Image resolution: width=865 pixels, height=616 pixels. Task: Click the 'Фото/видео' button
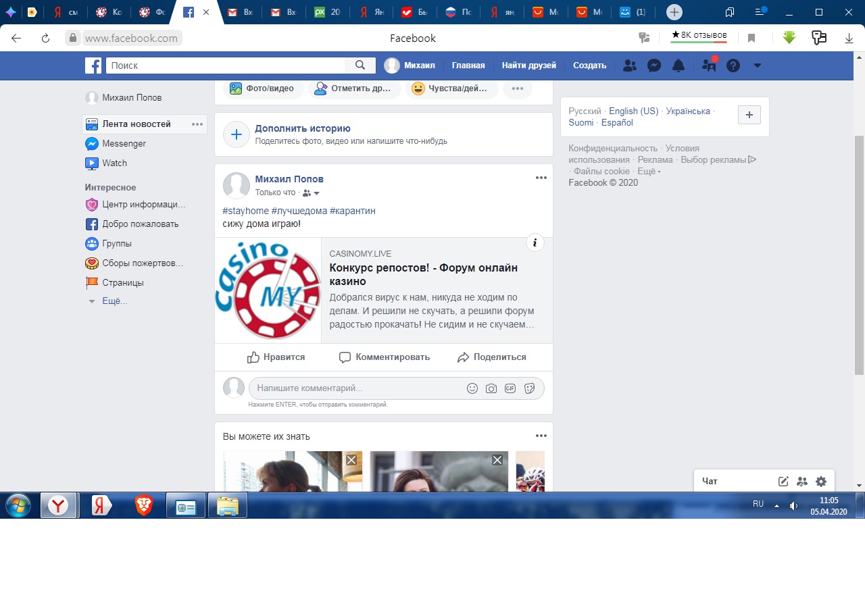click(x=263, y=88)
